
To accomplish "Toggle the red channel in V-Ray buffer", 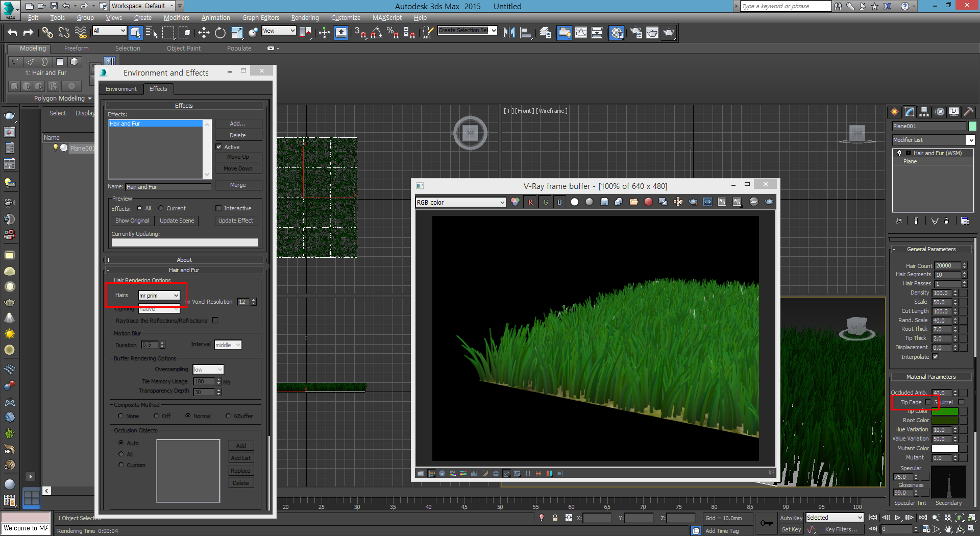I will 530,202.
